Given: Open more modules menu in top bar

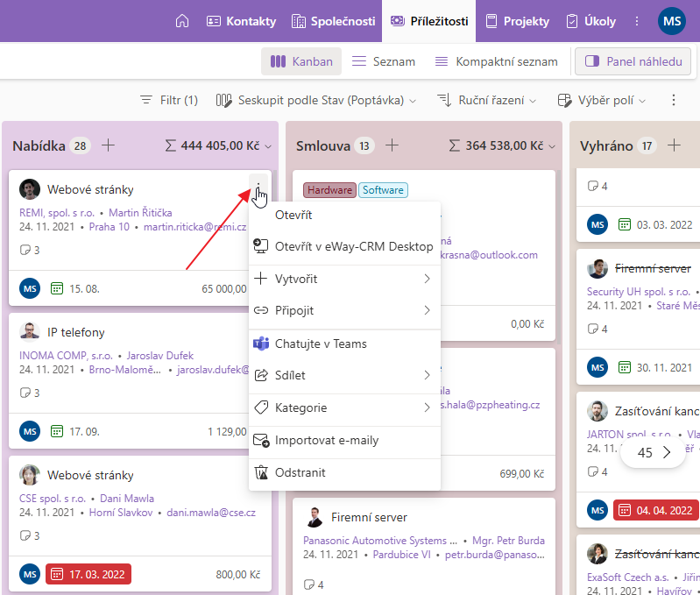Looking at the screenshot, I should click(x=637, y=21).
